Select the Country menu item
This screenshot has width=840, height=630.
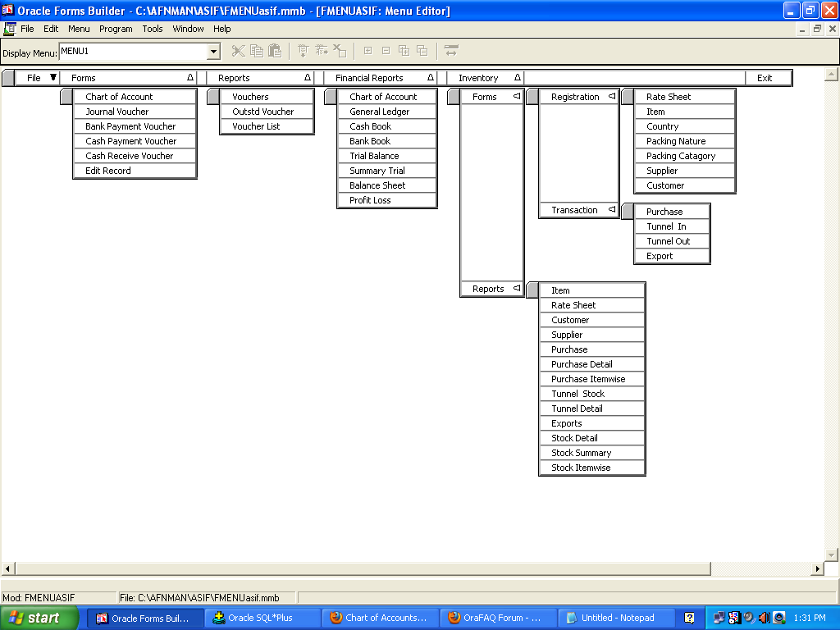(x=685, y=126)
